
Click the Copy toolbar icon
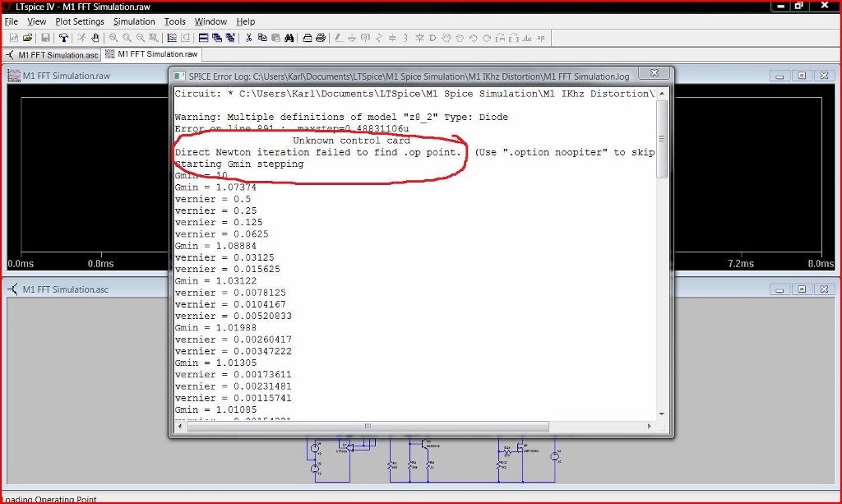coord(262,38)
